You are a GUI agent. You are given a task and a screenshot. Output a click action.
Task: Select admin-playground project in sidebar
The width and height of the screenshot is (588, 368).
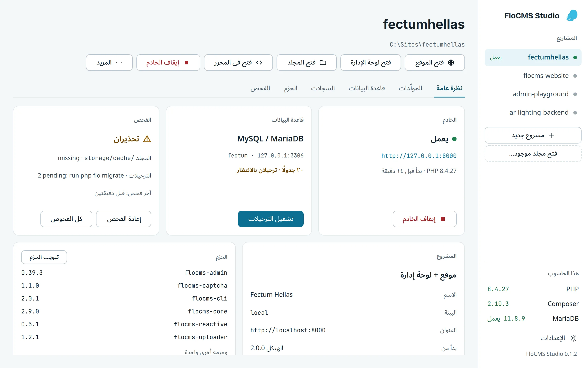click(533, 94)
